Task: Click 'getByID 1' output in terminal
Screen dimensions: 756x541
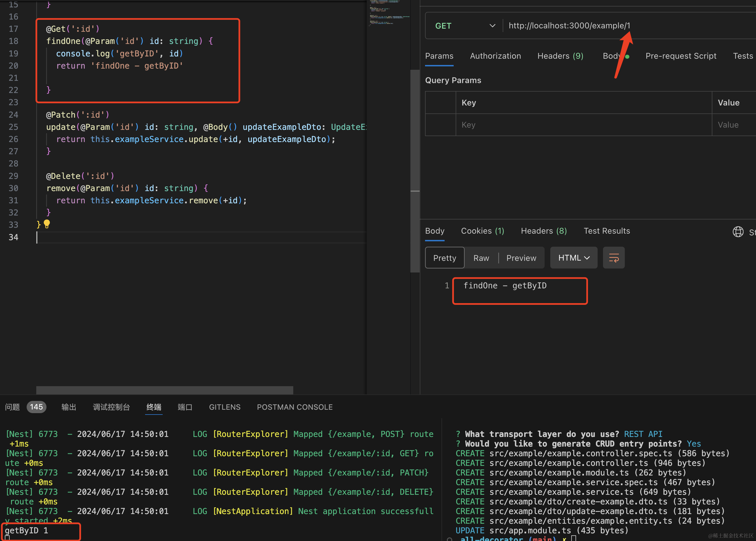Action: click(26, 530)
